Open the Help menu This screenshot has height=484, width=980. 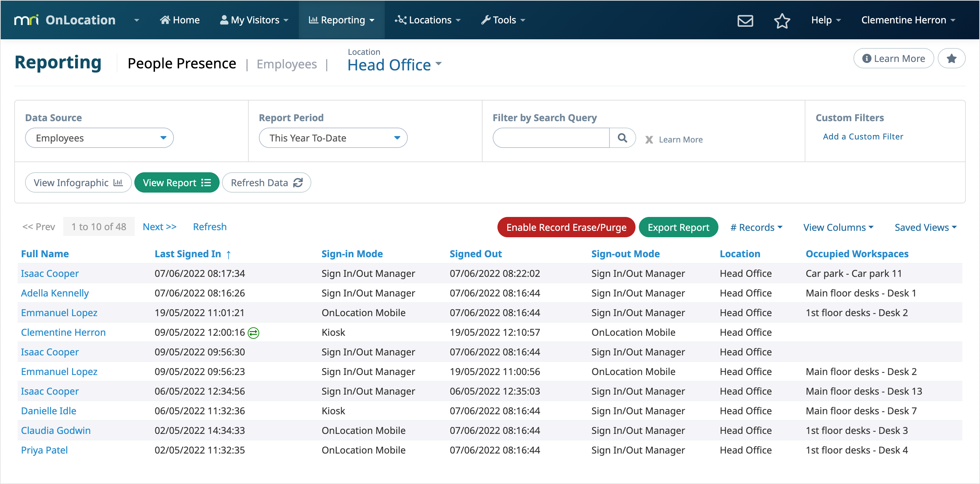(x=826, y=20)
